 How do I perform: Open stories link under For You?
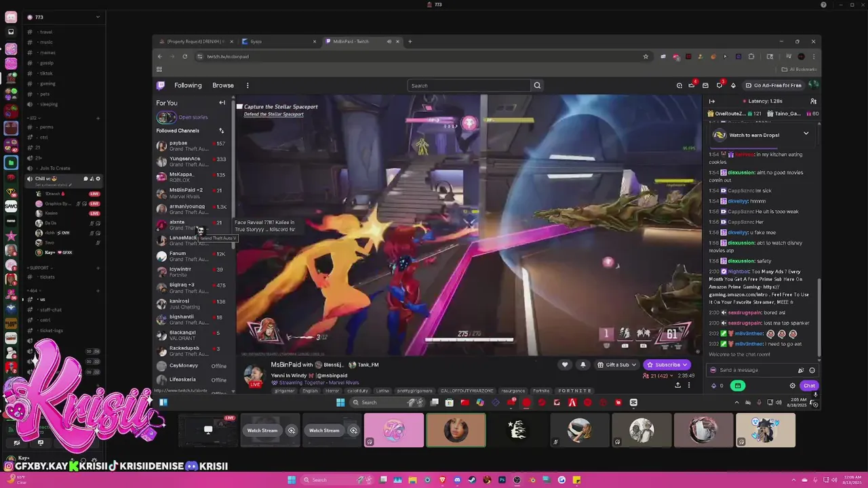click(193, 117)
